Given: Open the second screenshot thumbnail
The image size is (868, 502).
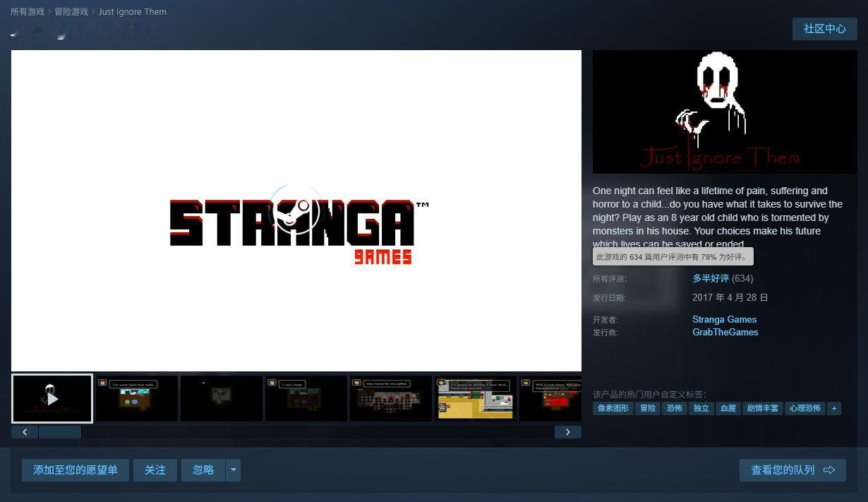Looking at the screenshot, I should (x=136, y=398).
